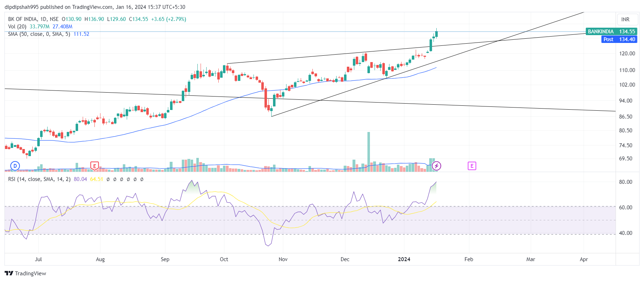
Task: Click the RSI scale 40.00 label
Action: [x=626, y=233]
